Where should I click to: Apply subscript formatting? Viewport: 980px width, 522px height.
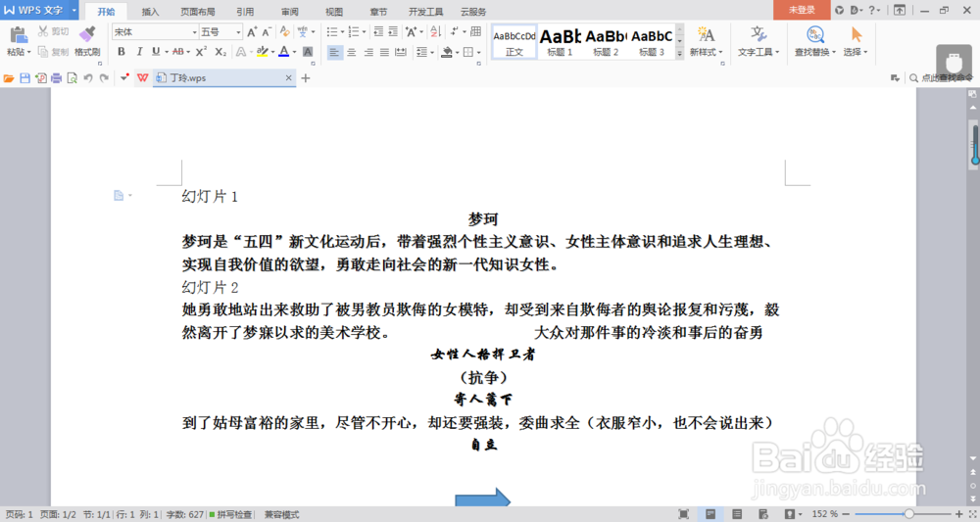click(220, 52)
